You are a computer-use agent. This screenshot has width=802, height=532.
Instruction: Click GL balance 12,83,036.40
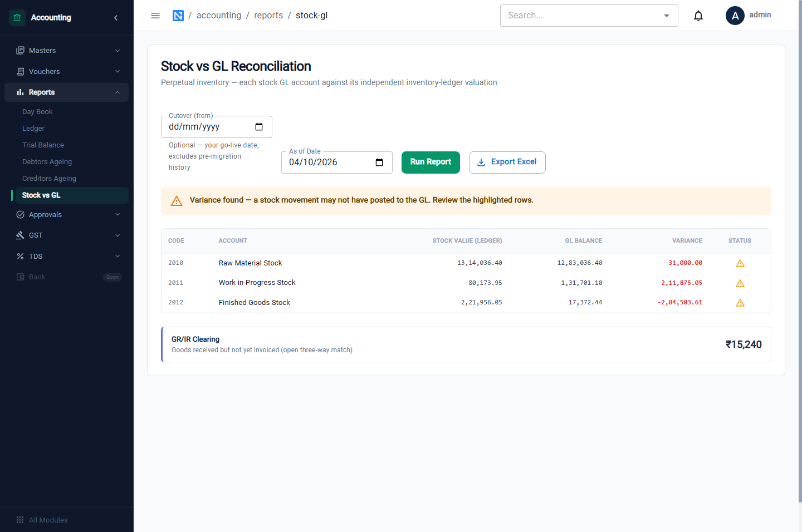coord(580,263)
